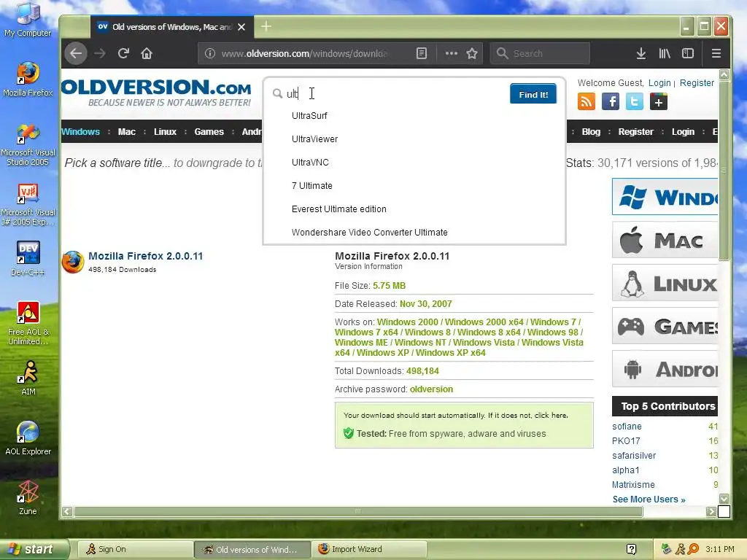The image size is (747, 560).
Task: Click the Linux category banner
Action: (665, 284)
